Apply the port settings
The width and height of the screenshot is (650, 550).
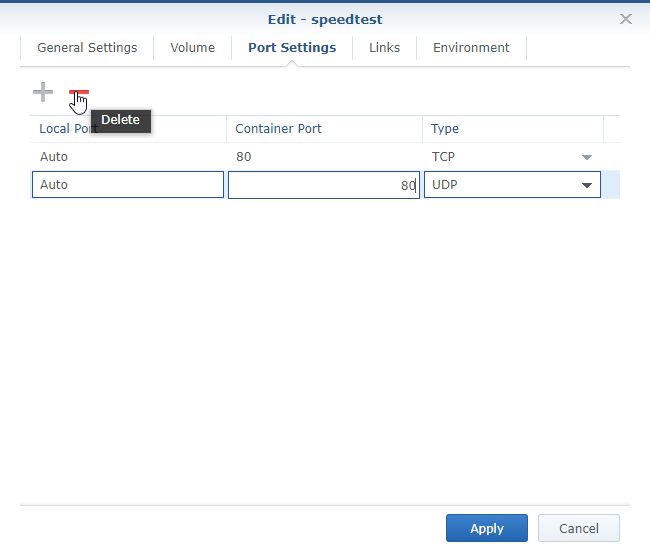pyautogui.click(x=487, y=528)
